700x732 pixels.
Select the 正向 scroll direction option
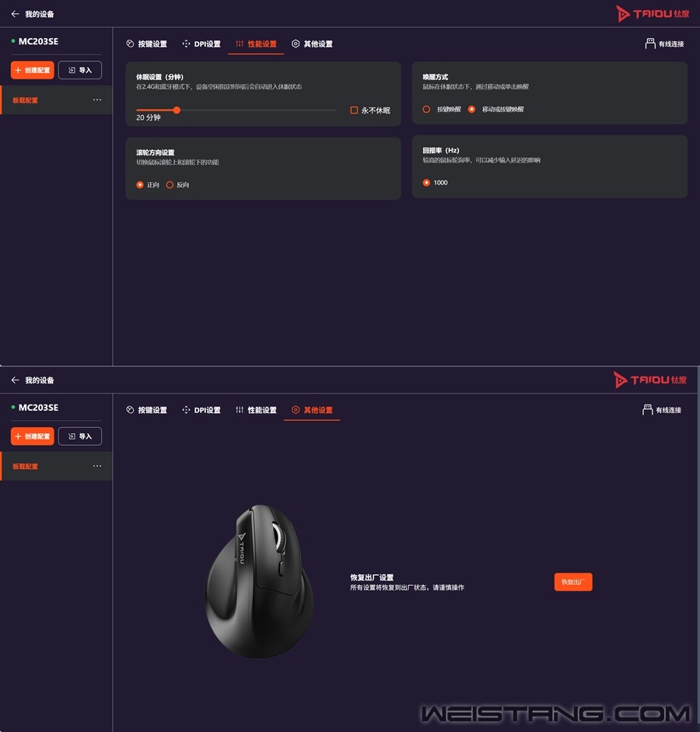pyautogui.click(x=140, y=185)
